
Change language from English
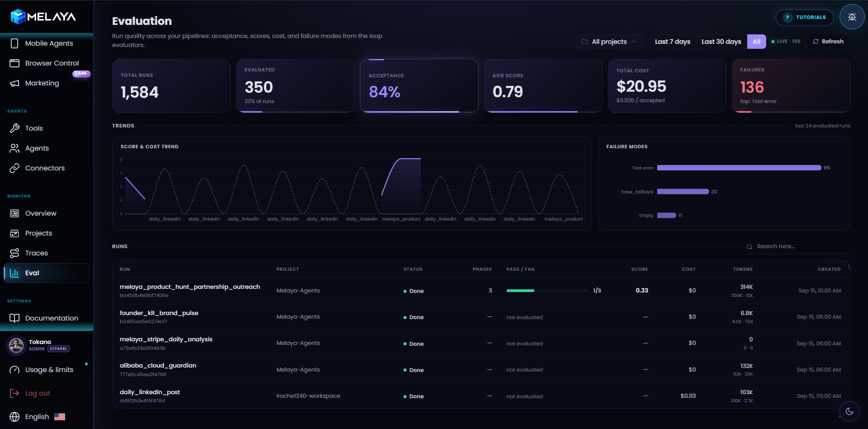38,417
